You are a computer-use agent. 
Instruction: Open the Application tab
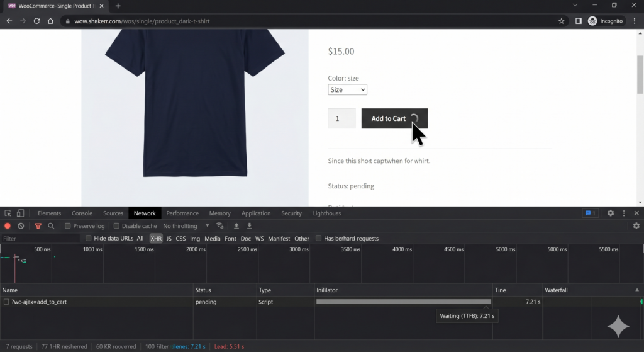(x=256, y=213)
